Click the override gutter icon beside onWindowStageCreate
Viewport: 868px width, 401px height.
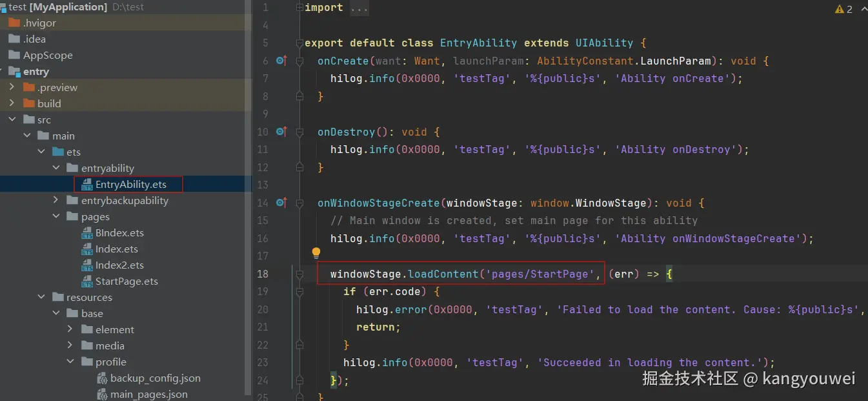coord(281,203)
